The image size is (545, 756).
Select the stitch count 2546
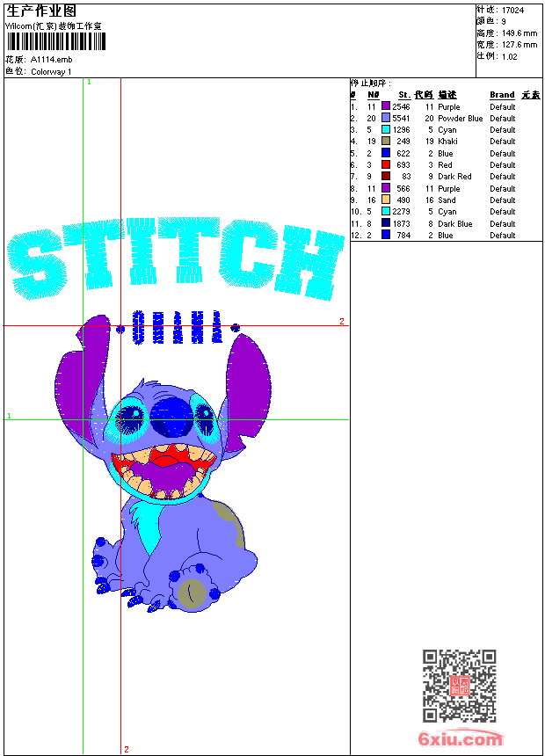(x=401, y=107)
